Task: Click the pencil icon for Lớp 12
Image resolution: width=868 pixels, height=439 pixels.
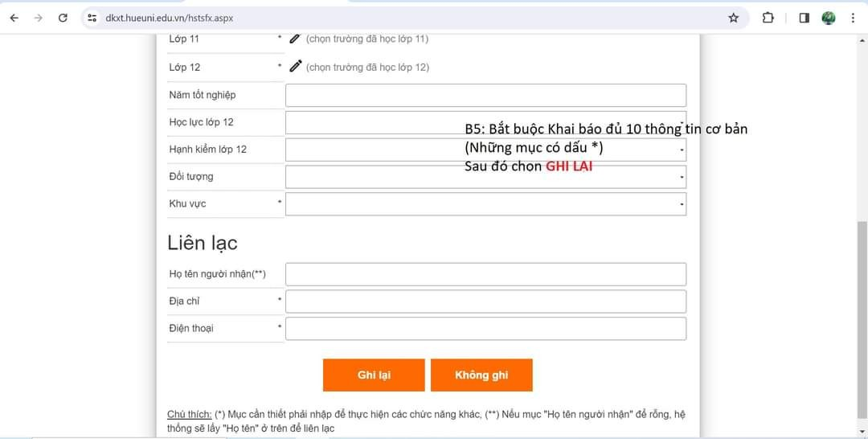Action: [x=296, y=66]
